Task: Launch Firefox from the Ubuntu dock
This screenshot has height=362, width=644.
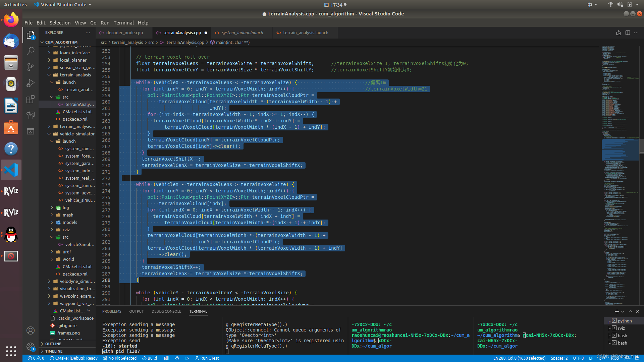Action: [11, 20]
